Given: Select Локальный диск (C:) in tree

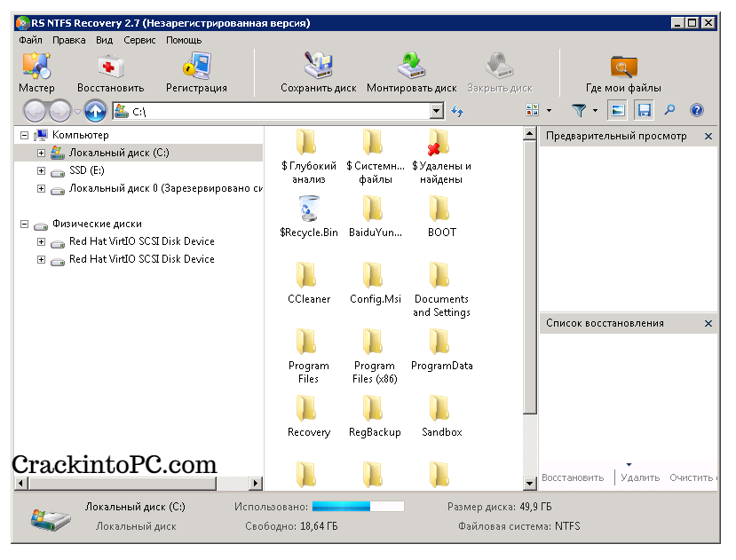Looking at the screenshot, I should [x=119, y=153].
